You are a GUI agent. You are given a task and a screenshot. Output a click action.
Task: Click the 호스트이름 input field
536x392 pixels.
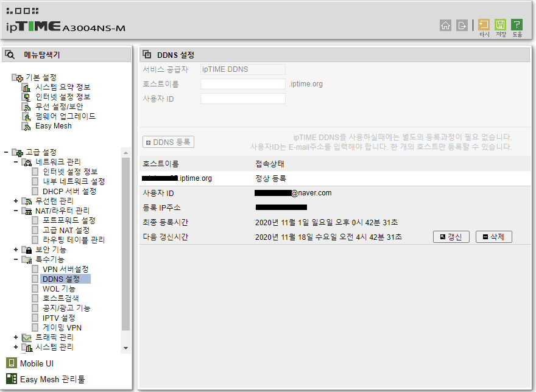tap(242, 84)
